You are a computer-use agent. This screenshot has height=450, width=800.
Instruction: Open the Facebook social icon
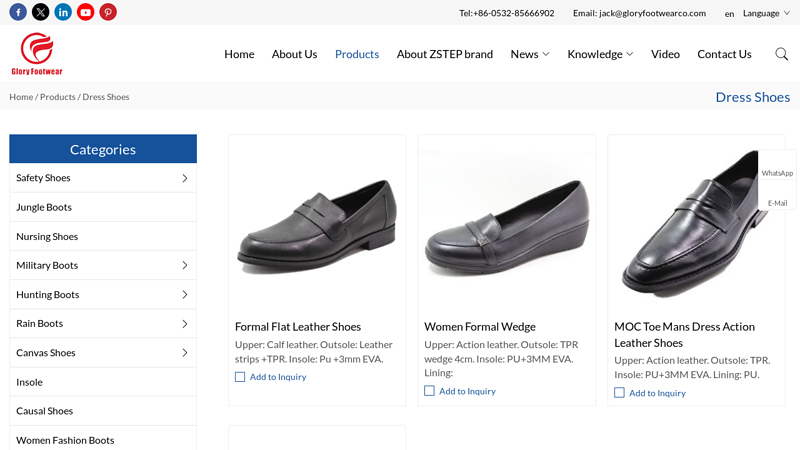(x=18, y=12)
